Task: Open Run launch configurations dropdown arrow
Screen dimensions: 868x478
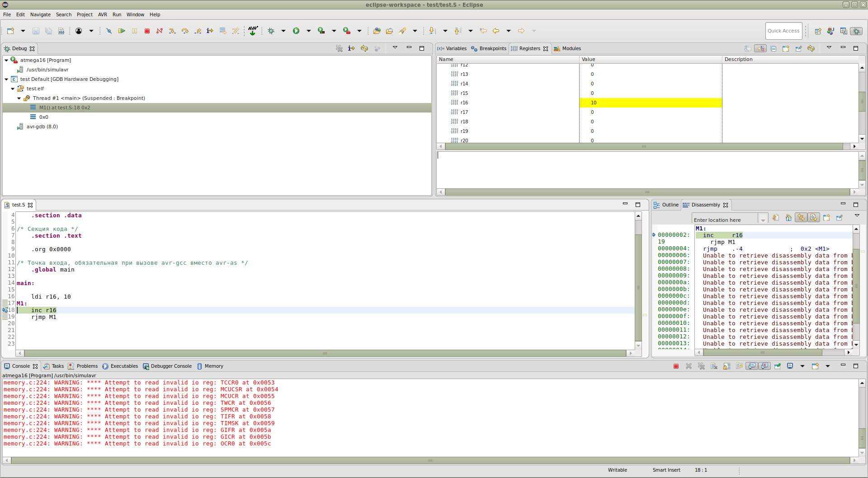Action: [x=309, y=31]
